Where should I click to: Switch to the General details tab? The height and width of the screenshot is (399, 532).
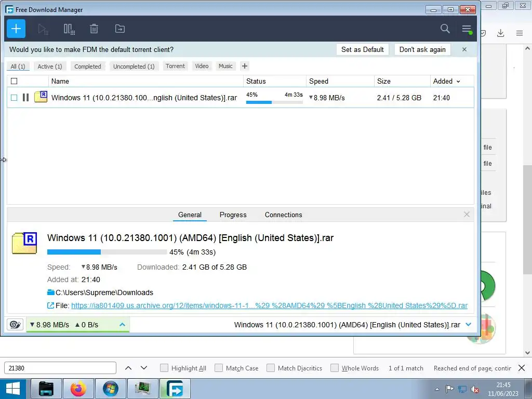(x=190, y=215)
